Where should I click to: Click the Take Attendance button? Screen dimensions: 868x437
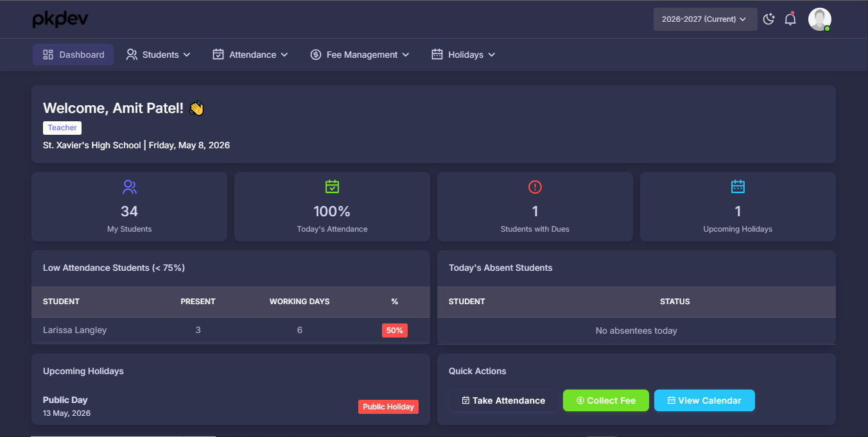click(x=503, y=400)
